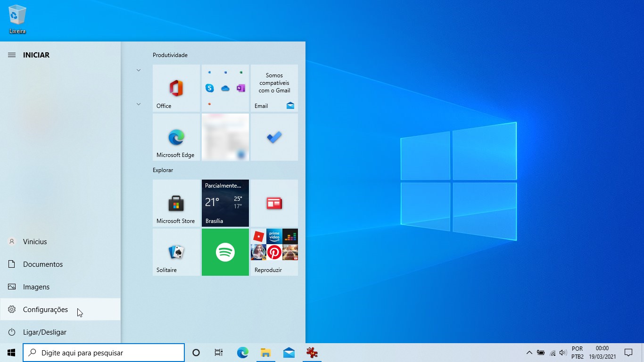Click the Produtividade group heading
Image resolution: width=644 pixels, height=362 pixels.
point(170,55)
